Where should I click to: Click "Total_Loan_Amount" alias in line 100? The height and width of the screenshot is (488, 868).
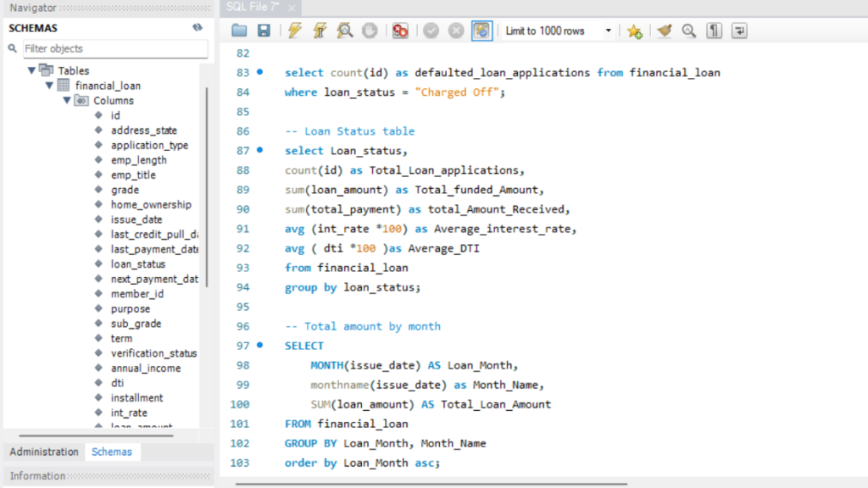(x=496, y=404)
